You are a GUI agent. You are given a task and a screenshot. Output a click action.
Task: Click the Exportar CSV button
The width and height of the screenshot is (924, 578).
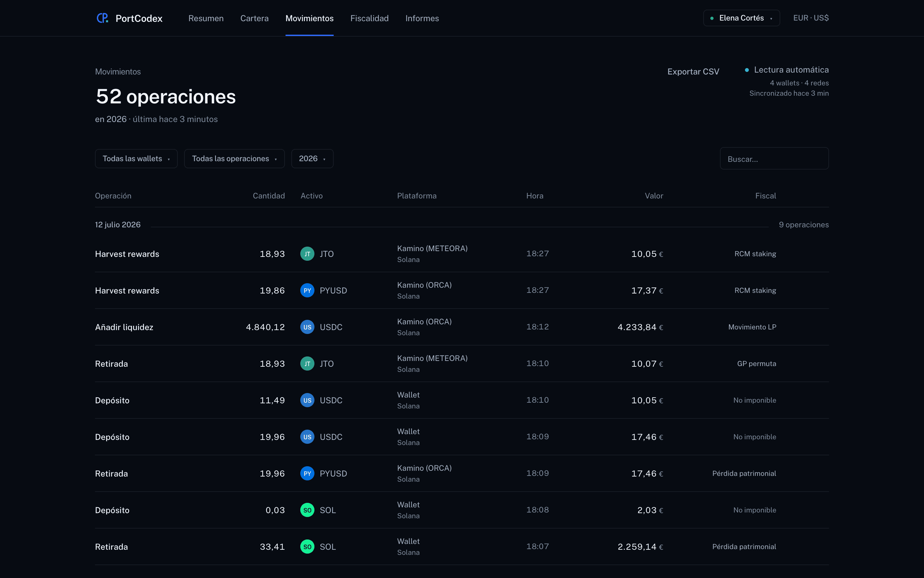pos(693,72)
